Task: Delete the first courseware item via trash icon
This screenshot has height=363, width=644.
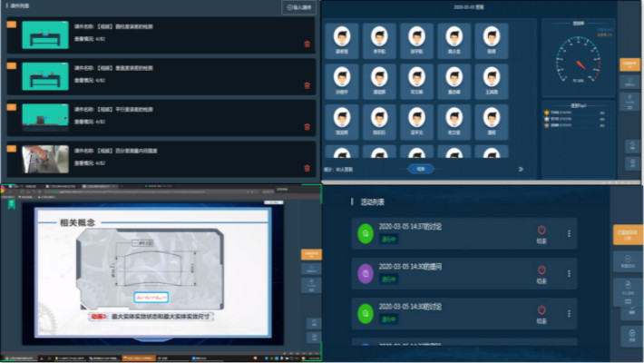Action: [307, 44]
